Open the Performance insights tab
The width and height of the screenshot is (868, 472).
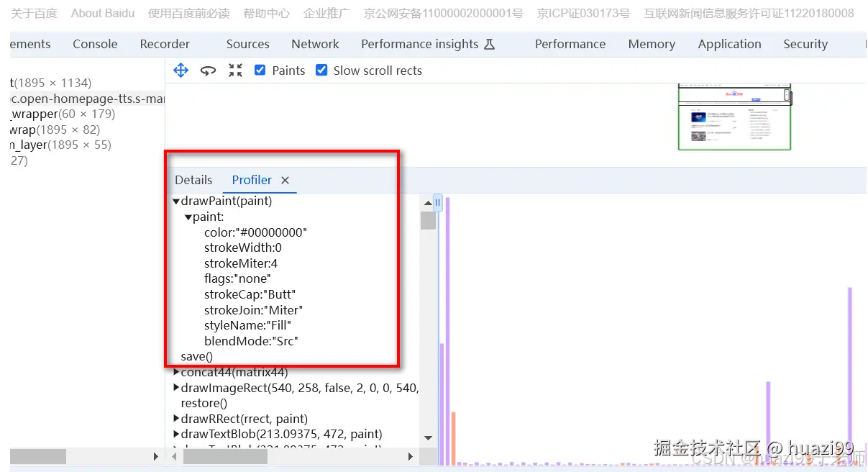point(419,44)
